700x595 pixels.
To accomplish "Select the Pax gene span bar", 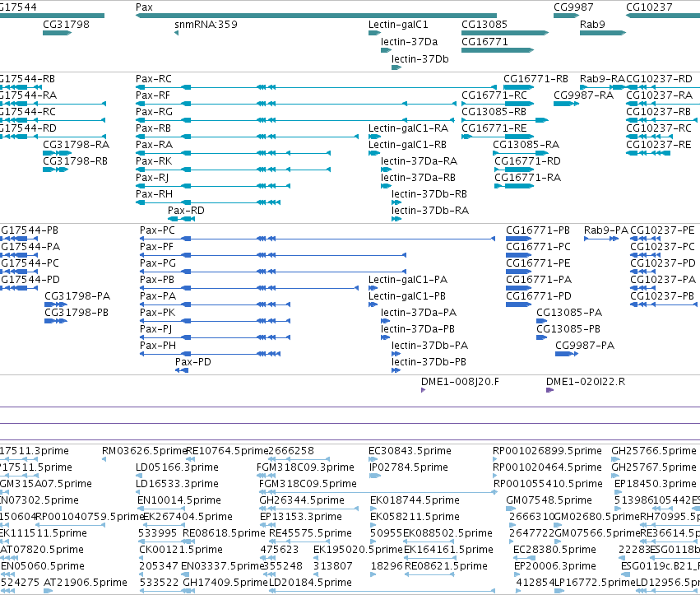I will 316,16.
